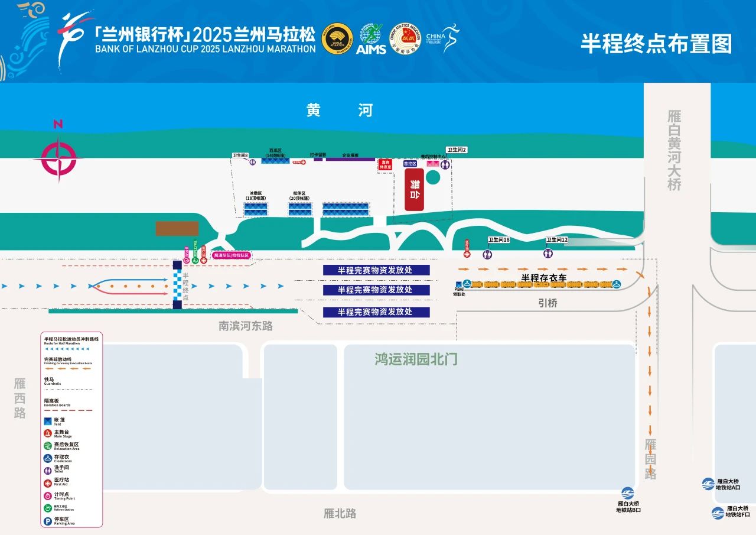Click the 展演队伍/拉拉队区 pink label
Image resolution: width=756 pixels, height=535 pixels.
point(232,255)
